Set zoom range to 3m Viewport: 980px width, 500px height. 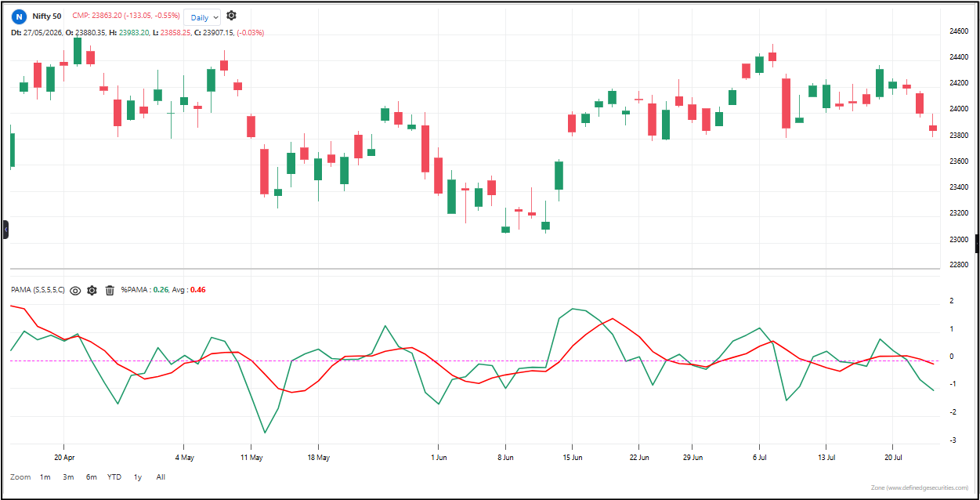click(x=68, y=476)
